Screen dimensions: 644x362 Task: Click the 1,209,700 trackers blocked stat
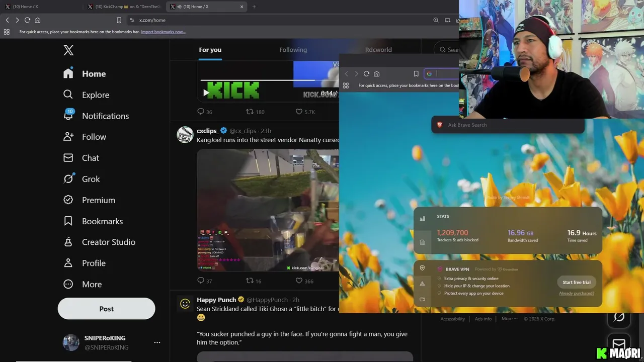click(x=452, y=233)
